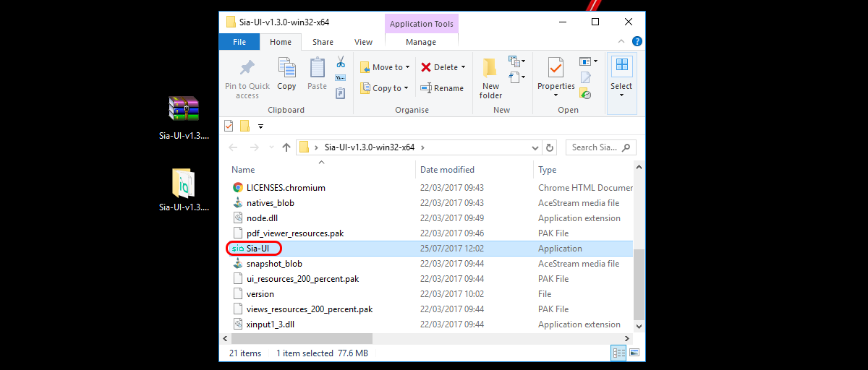Switch to the Details view icon
The width and height of the screenshot is (868, 370).
coord(619,353)
